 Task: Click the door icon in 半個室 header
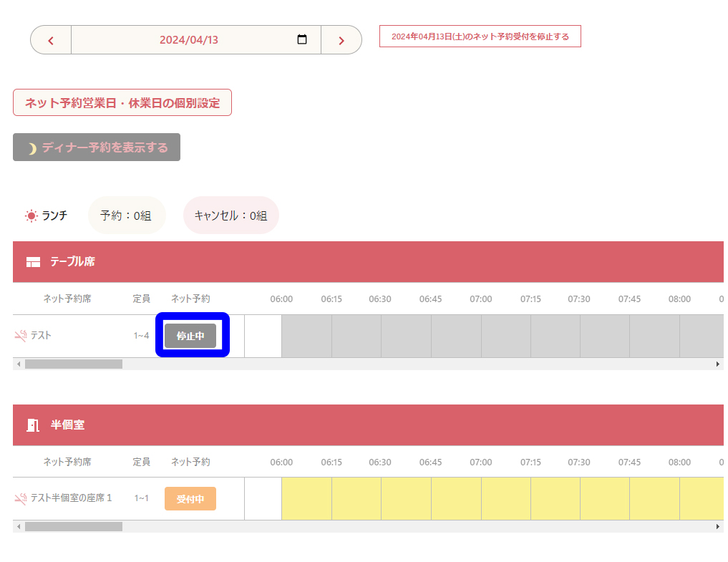pyautogui.click(x=33, y=425)
